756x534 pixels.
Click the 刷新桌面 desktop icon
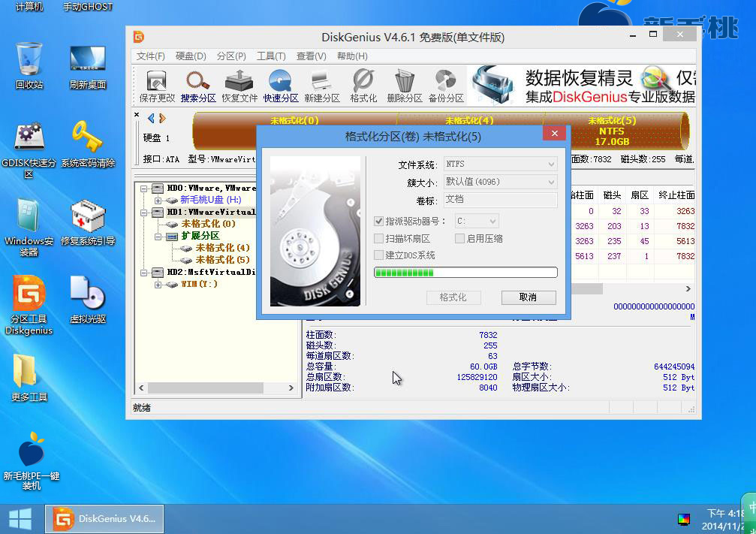coord(88,66)
